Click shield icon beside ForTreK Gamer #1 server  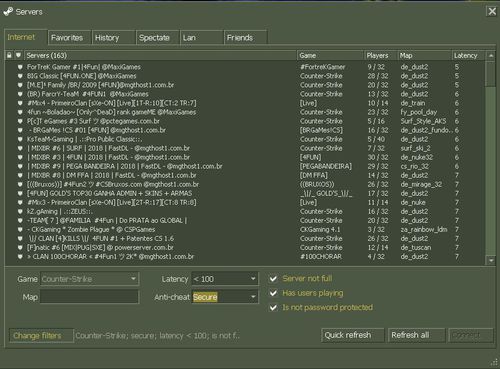pos(20,67)
